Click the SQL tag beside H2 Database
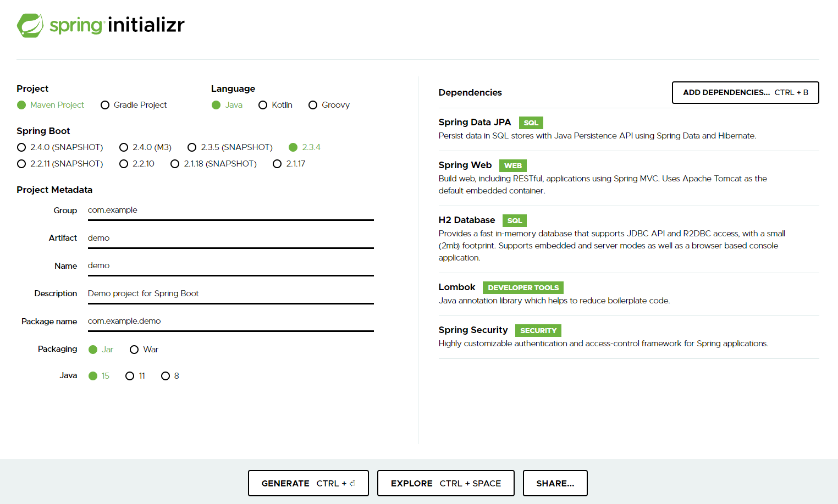 pos(515,220)
